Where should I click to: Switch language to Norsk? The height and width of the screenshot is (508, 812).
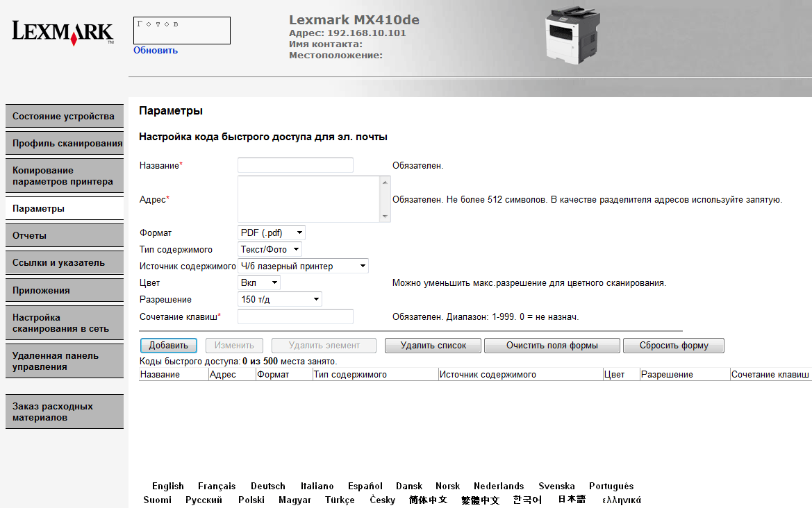447,486
